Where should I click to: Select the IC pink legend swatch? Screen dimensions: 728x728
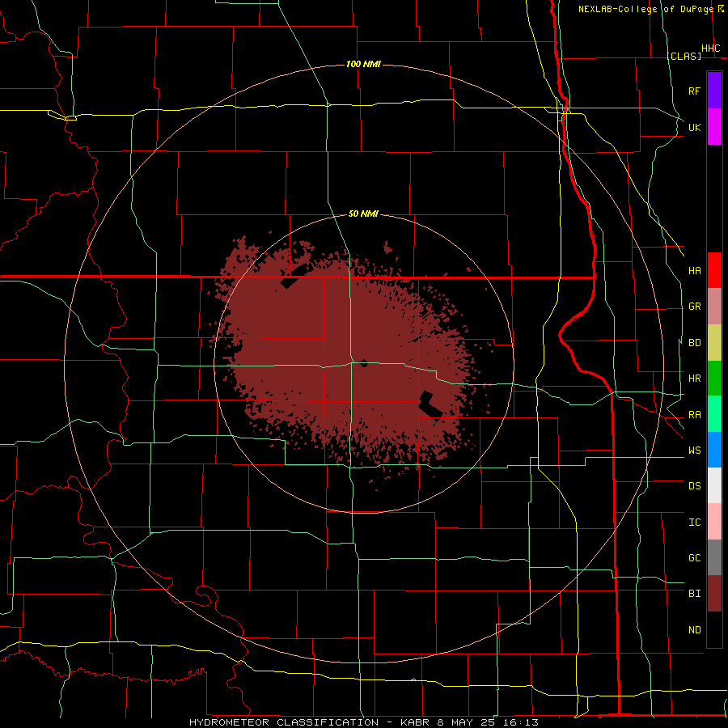(714, 522)
